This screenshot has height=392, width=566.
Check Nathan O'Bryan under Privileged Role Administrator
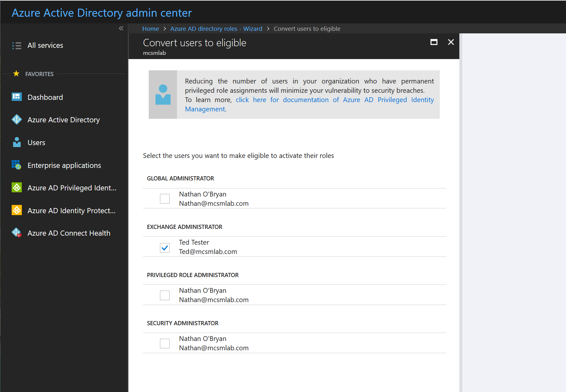165,295
